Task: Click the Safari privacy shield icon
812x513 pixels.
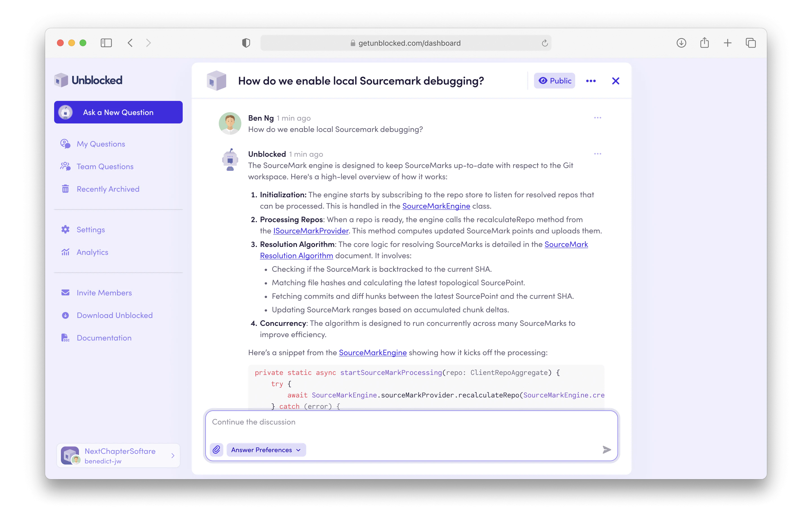Action: point(246,43)
